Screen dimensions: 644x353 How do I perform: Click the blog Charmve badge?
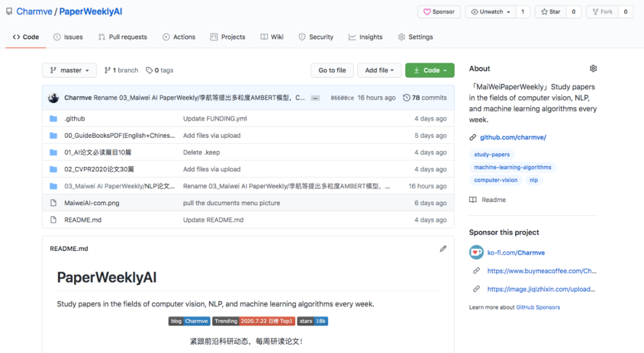(189, 321)
